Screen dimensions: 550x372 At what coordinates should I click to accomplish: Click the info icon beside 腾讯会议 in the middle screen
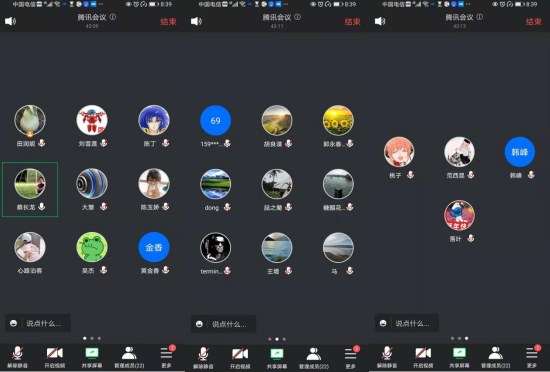[297, 17]
